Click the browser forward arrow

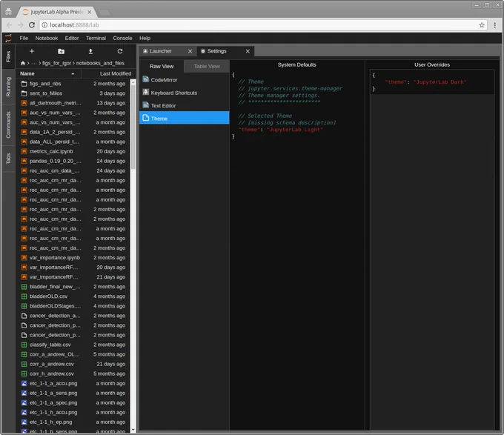20,24
